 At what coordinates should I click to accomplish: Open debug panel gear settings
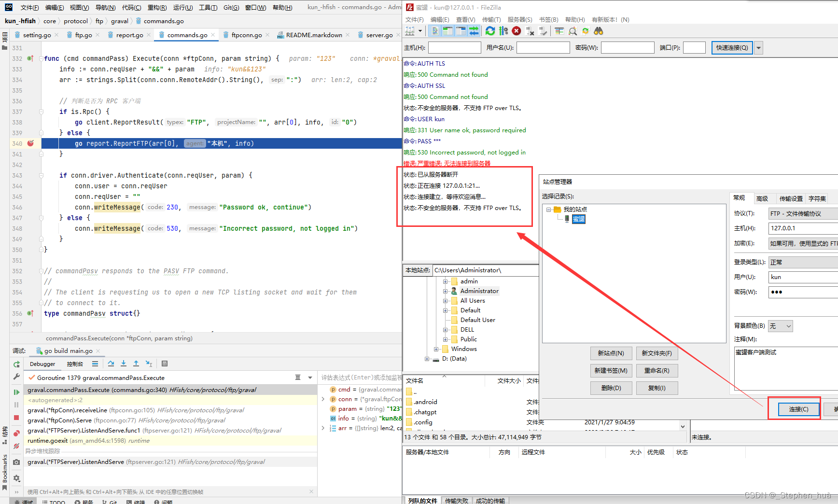click(x=16, y=478)
